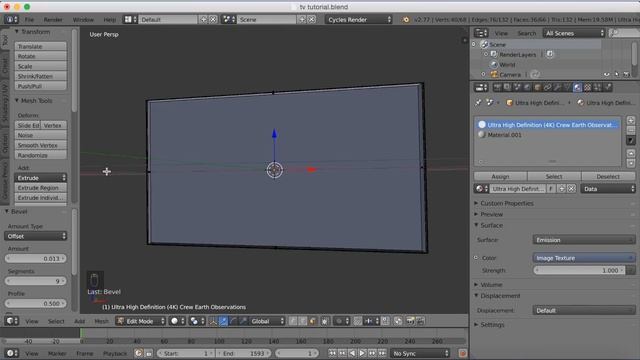Click the timeline editor type icon
Image resolution: width=640 pixels, height=360 pixels.
(11, 353)
